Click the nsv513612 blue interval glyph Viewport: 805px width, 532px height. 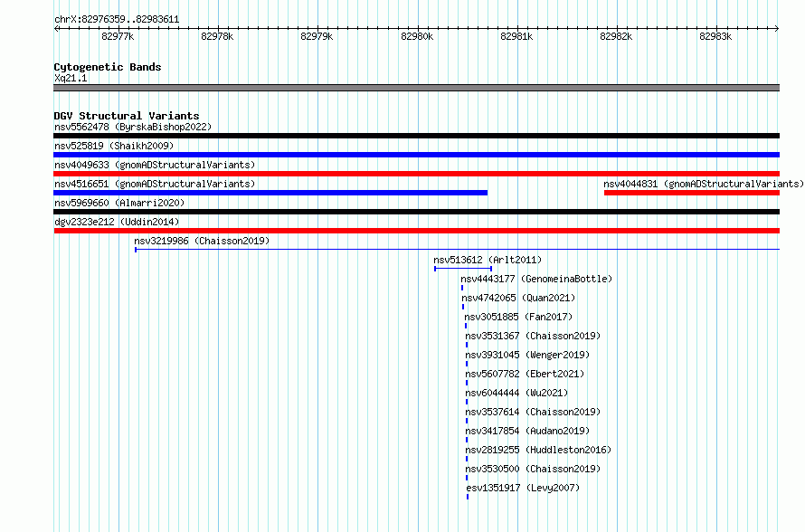[463, 269]
